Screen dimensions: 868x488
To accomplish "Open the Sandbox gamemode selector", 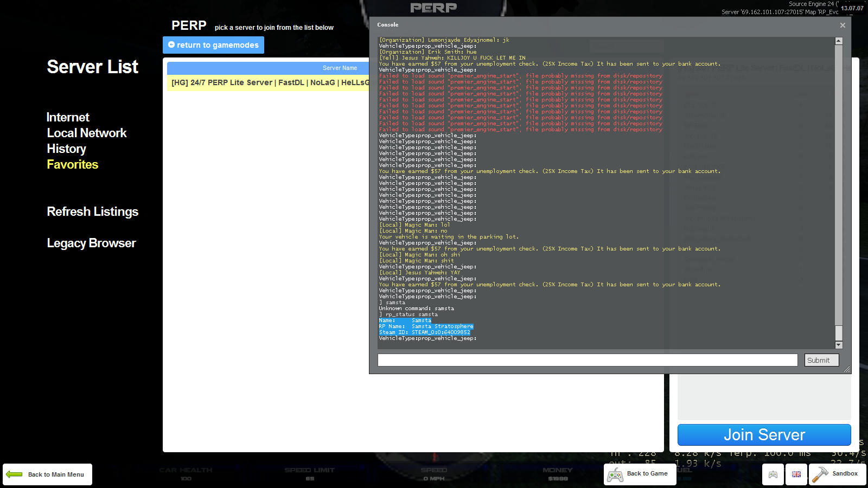I will pos(838,474).
